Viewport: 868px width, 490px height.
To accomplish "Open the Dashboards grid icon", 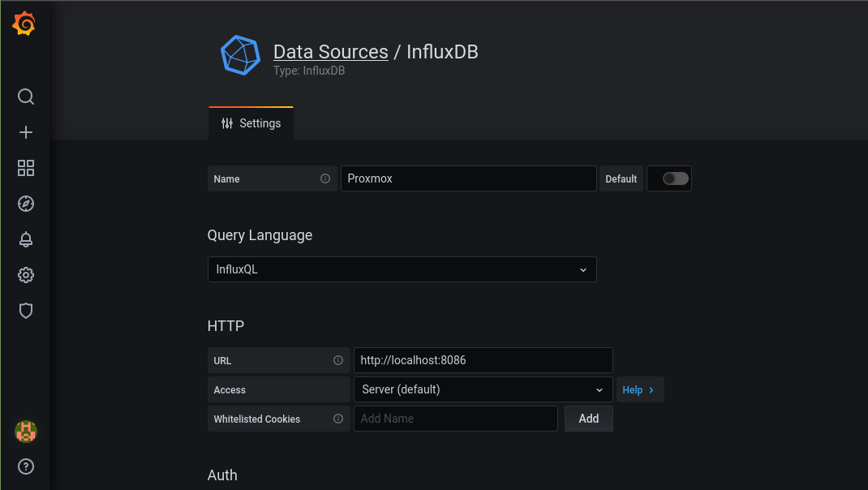I will 25,168.
